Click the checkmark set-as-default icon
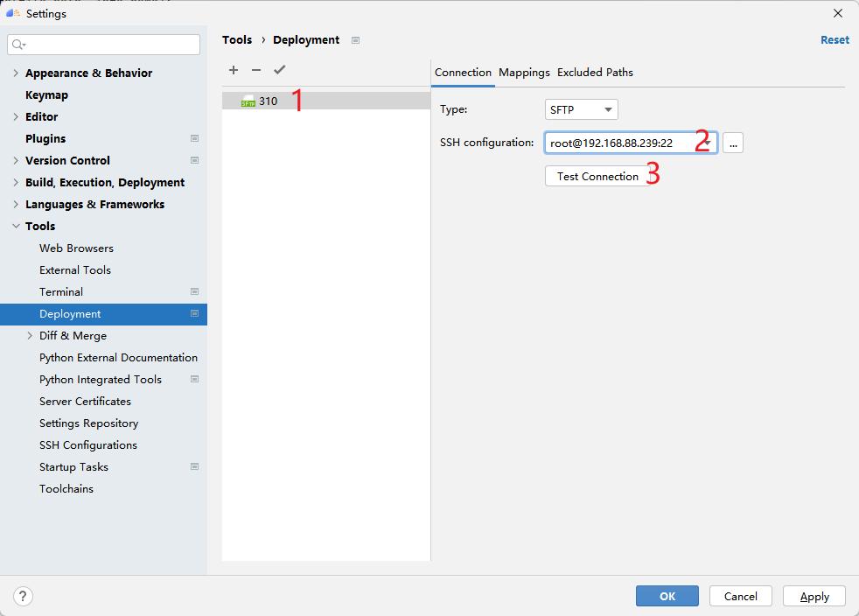The width and height of the screenshot is (859, 616). pyautogui.click(x=280, y=70)
